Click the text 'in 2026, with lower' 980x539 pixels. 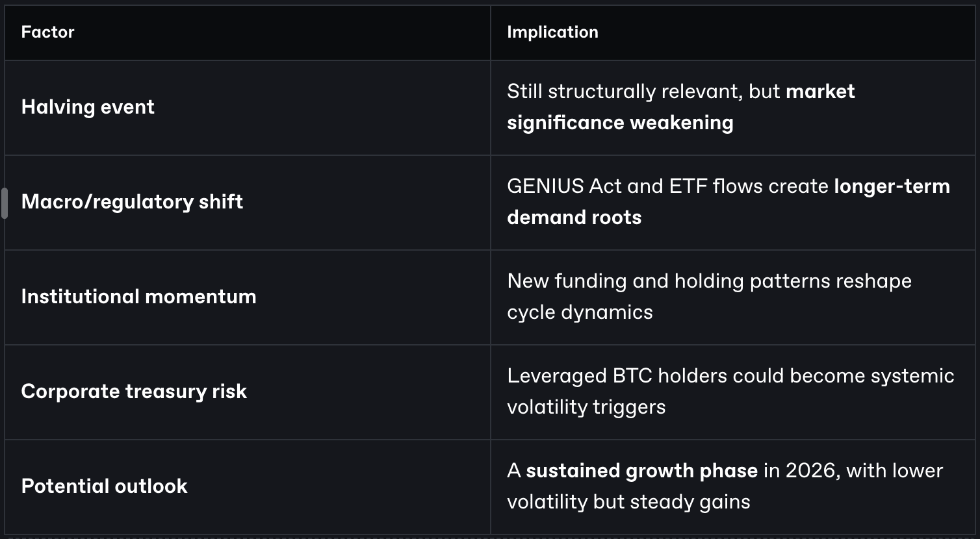[853, 471]
